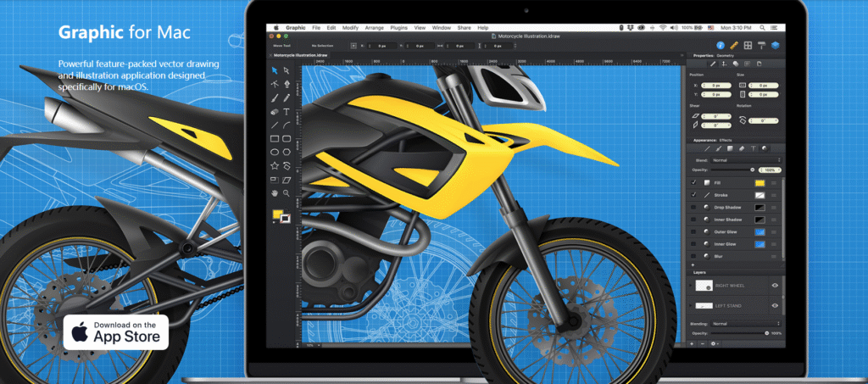Select the Rounded Rectangle tool
Image resolution: width=868 pixels, height=384 pixels.
287,138
